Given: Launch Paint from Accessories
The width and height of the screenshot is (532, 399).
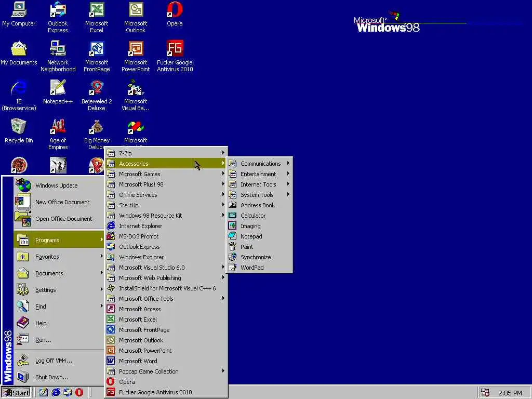Looking at the screenshot, I should point(260,247).
